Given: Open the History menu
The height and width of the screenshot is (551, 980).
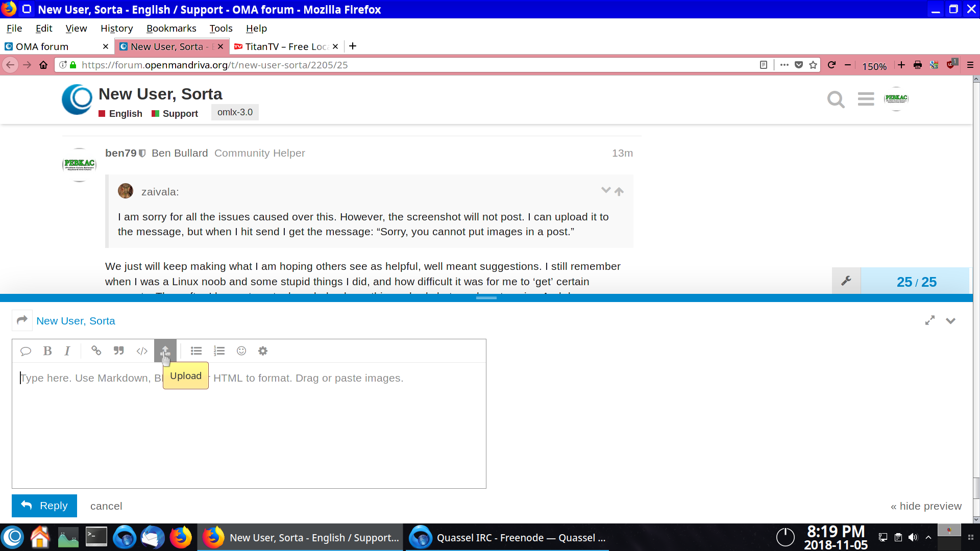Looking at the screenshot, I should pyautogui.click(x=116, y=29).
